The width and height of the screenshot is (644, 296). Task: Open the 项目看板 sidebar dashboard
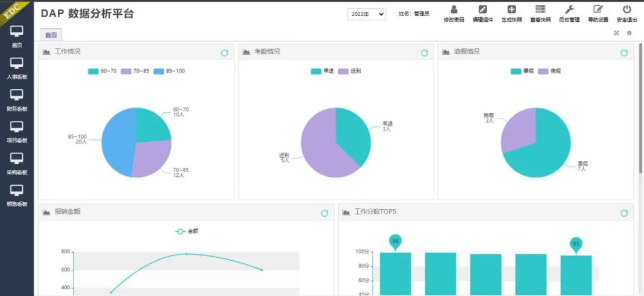pyautogui.click(x=17, y=132)
